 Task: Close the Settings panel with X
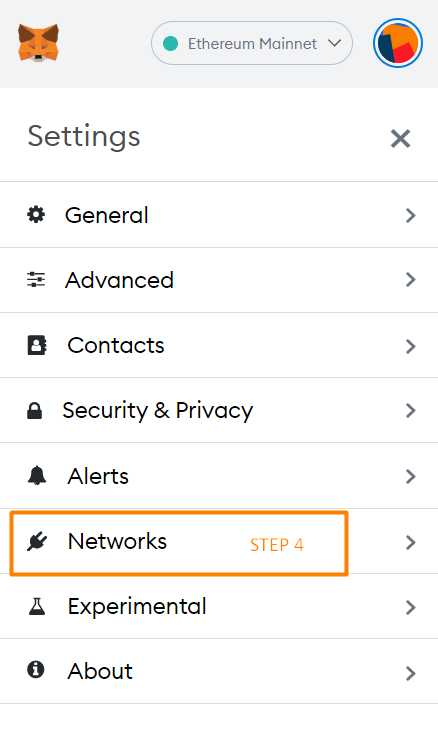400,138
